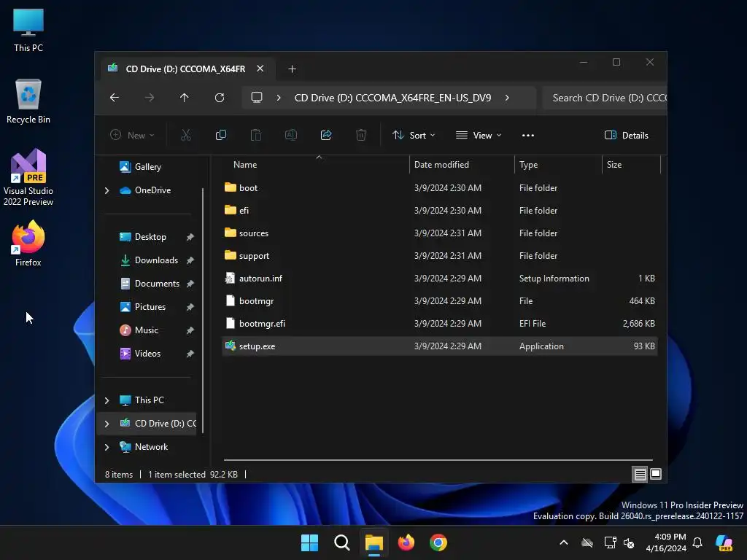Select the support folder

tap(440, 256)
